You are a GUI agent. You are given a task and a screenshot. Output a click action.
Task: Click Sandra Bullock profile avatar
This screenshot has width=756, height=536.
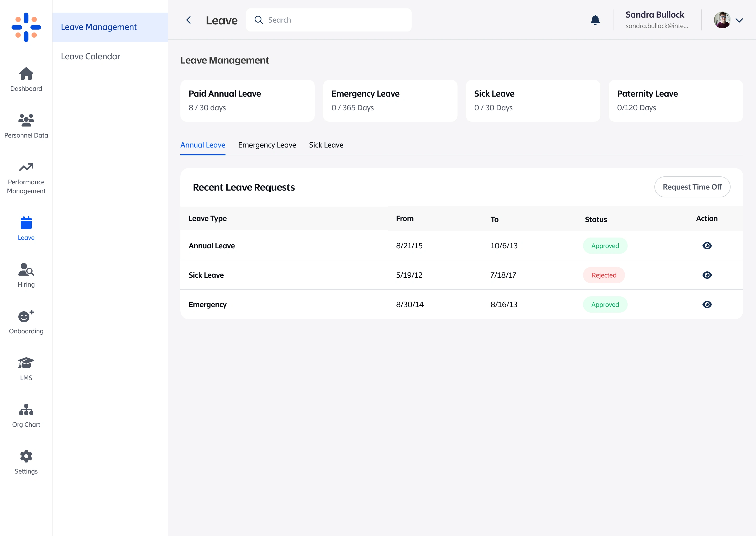pos(722,20)
